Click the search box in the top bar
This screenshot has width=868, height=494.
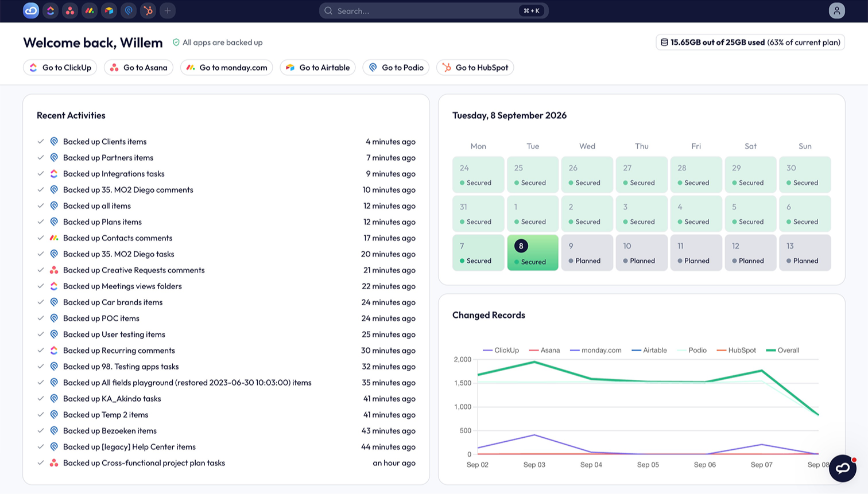click(x=433, y=10)
